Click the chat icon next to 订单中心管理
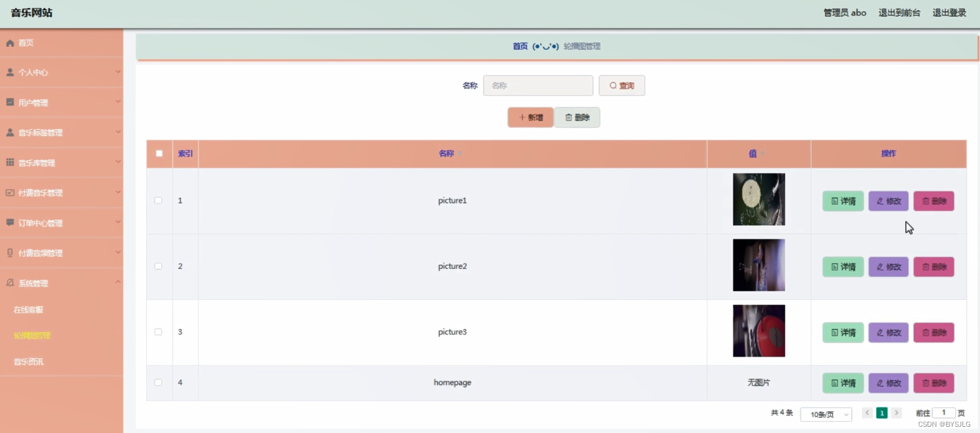 pyautogui.click(x=10, y=223)
